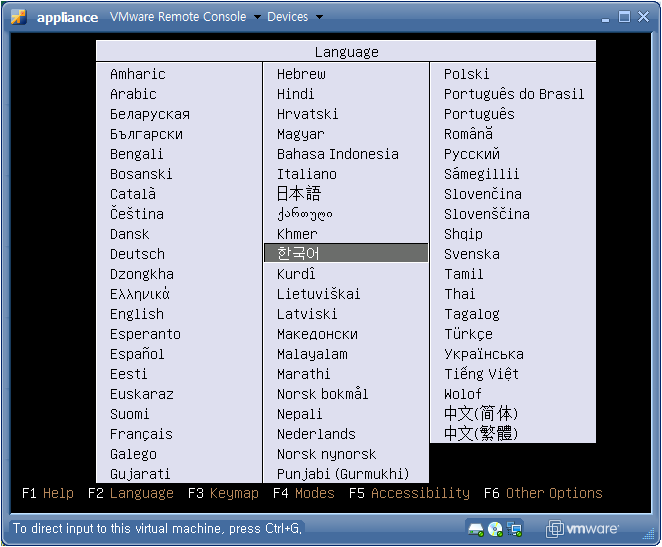Select Türkçe language
662x547 pixels.
[x=468, y=335]
